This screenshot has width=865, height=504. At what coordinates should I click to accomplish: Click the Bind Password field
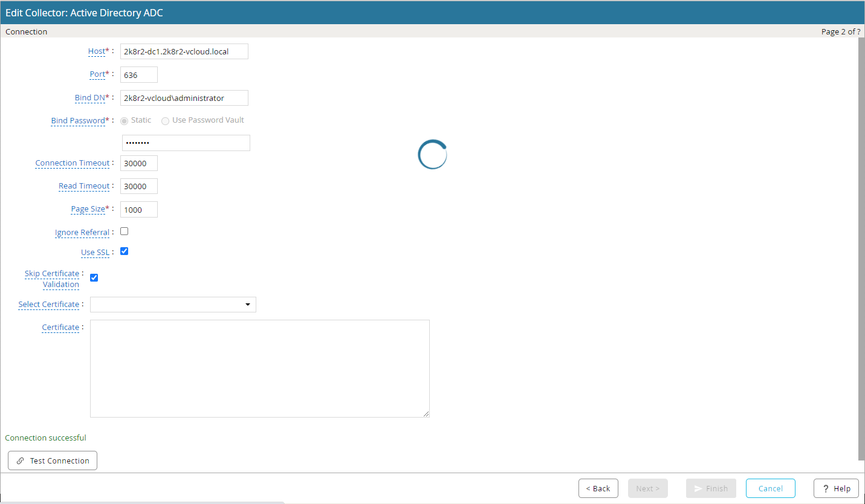pyautogui.click(x=186, y=143)
